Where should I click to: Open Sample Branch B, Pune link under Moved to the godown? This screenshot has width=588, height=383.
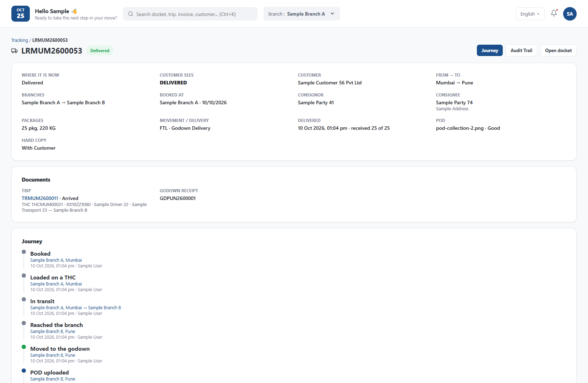pyautogui.click(x=53, y=355)
